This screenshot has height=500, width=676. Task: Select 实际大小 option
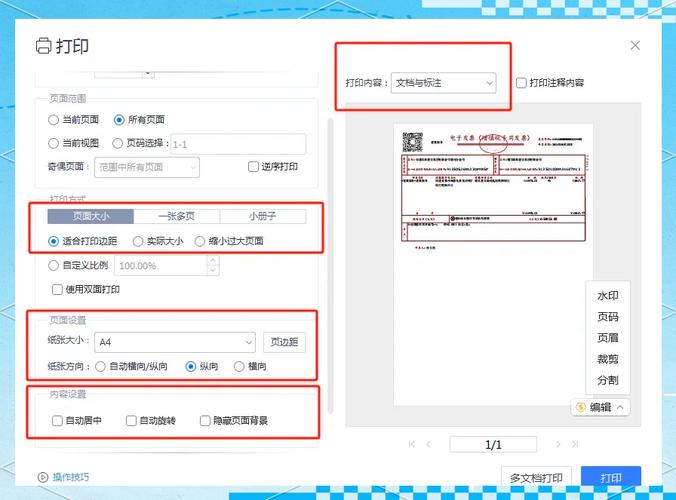[x=138, y=241]
